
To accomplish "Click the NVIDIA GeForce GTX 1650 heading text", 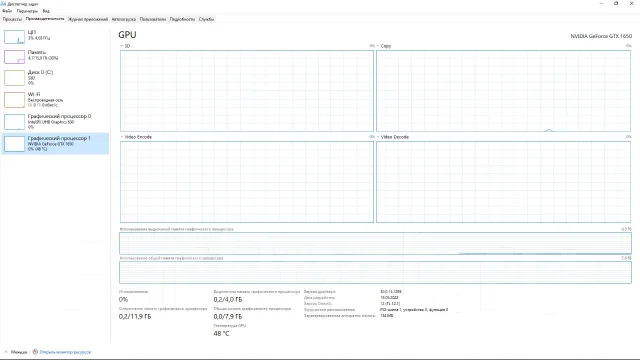I will click(601, 36).
